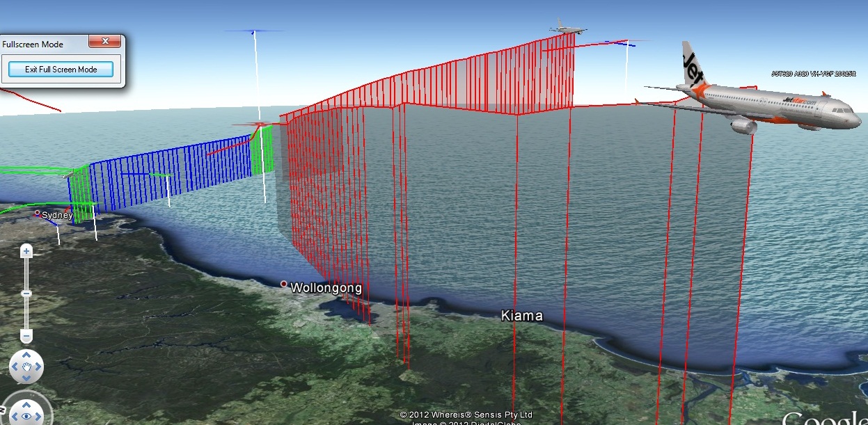Pan the map up with the move joystick arrow
The width and height of the screenshot is (868, 425).
coord(26,355)
